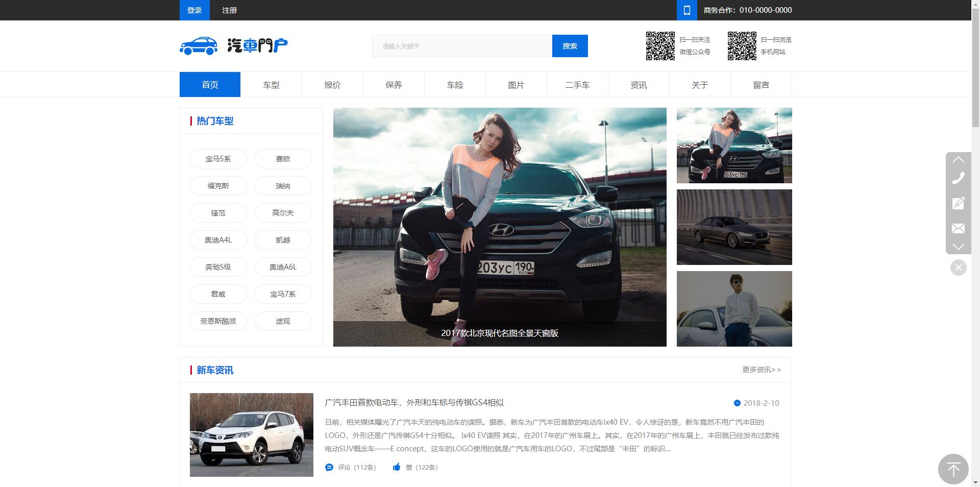Click the phone icon in floating sidebar
Screen dimensions: 980x487
958,178
